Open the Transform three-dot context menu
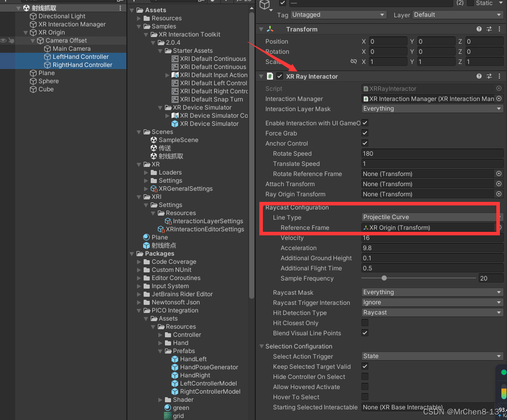The image size is (507, 420). 500,29
